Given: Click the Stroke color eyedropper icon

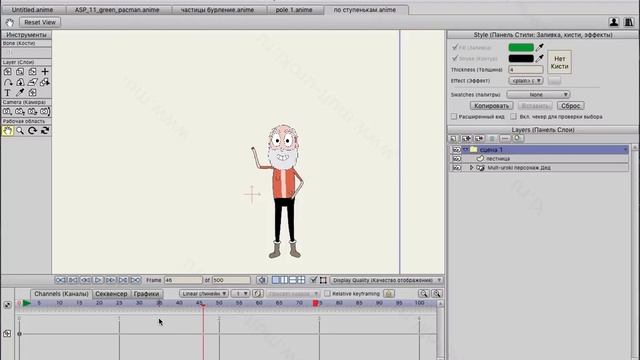Looking at the screenshot, I should [540, 58].
